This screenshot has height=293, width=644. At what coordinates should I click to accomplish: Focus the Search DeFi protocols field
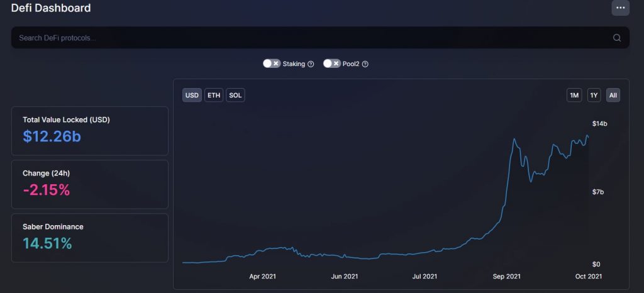[x=308, y=38]
